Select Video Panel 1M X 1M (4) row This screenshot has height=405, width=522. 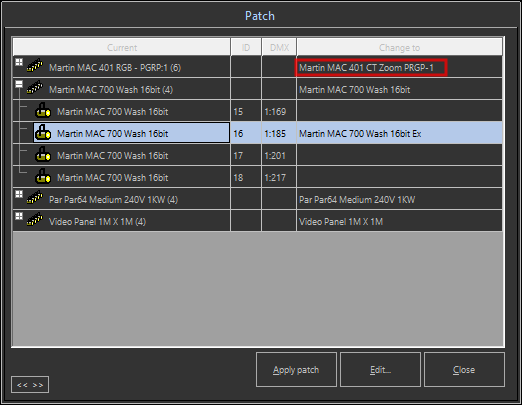(257, 221)
